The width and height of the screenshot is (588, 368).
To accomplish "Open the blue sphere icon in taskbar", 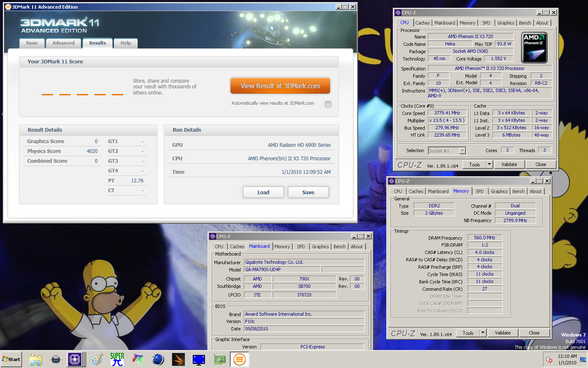I will pos(158,359).
